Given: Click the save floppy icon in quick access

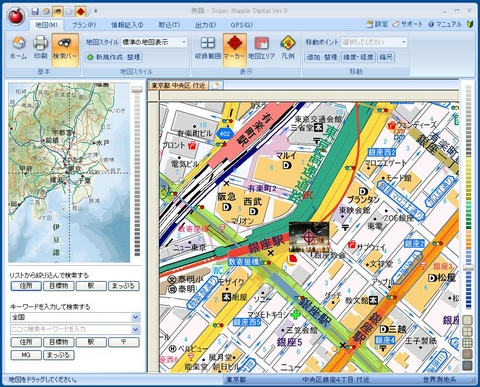Looking at the screenshot, I should [35, 12].
